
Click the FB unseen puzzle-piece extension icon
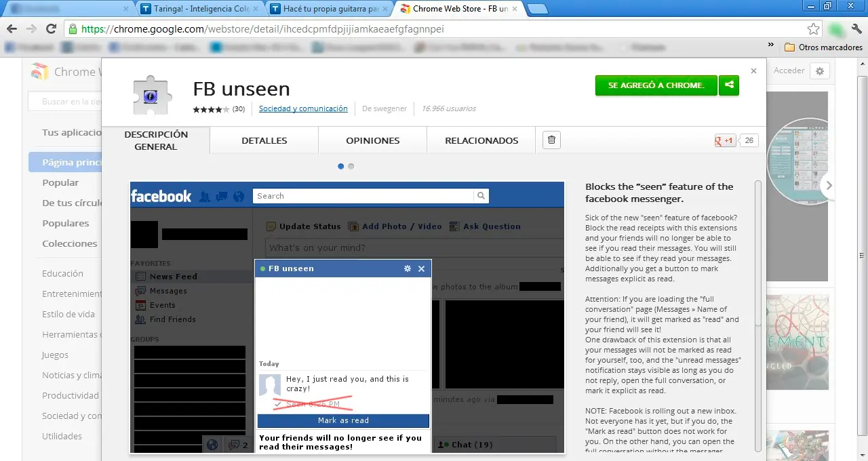coord(152,95)
